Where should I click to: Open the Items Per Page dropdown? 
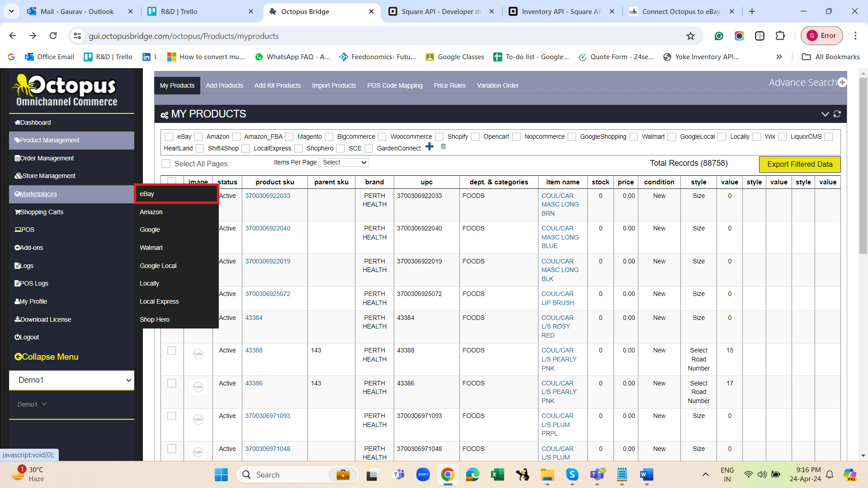[344, 163]
